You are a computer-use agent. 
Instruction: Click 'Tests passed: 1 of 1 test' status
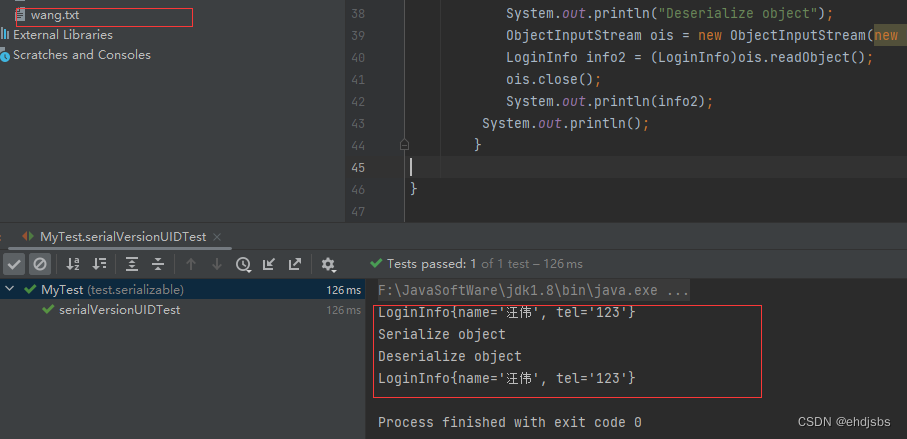485,264
